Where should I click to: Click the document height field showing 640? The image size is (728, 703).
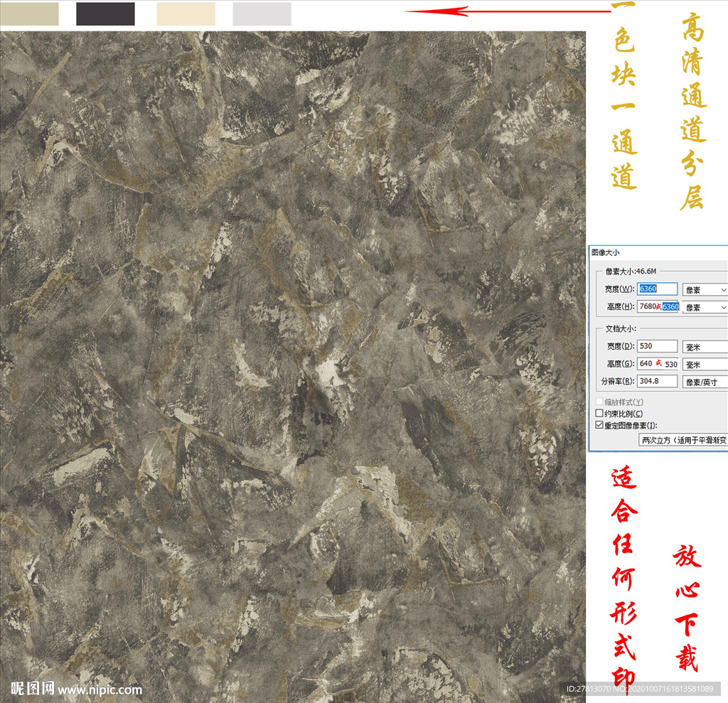658,364
